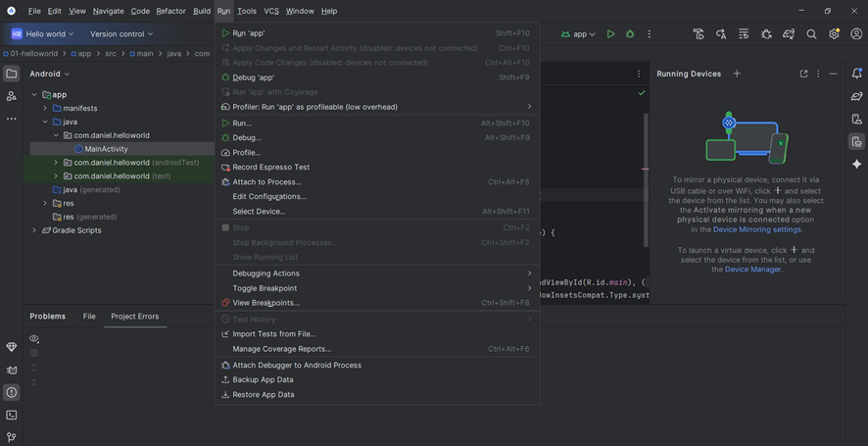Viewport: 868px width, 446px height.
Task: Switch to the Project Errors tab
Action: pos(134,317)
